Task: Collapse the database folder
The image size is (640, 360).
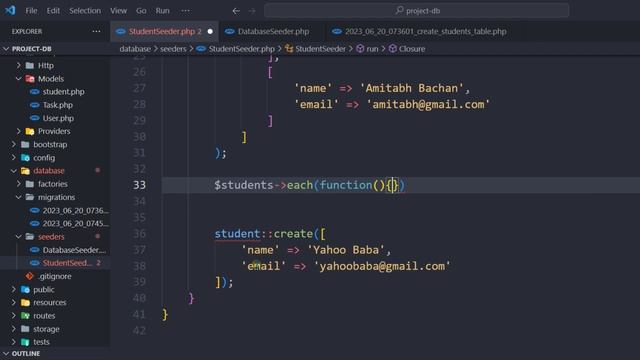Action: click(x=13, y=171)
